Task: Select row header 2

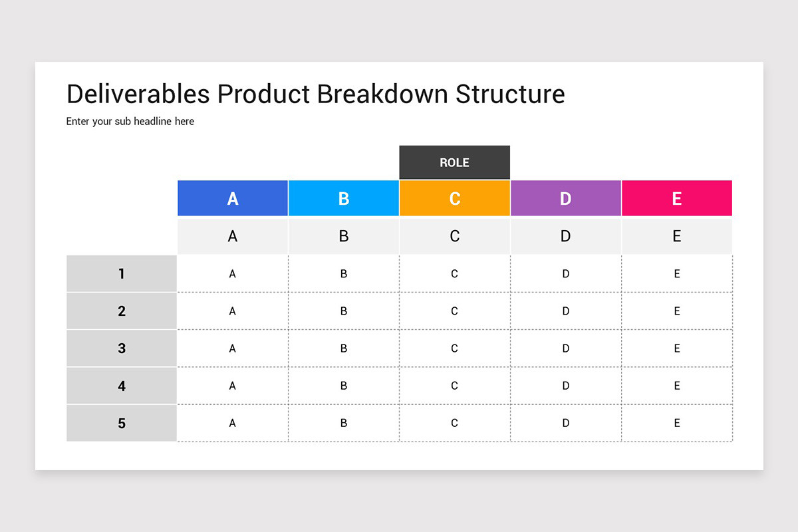Action: click(122, 311)
